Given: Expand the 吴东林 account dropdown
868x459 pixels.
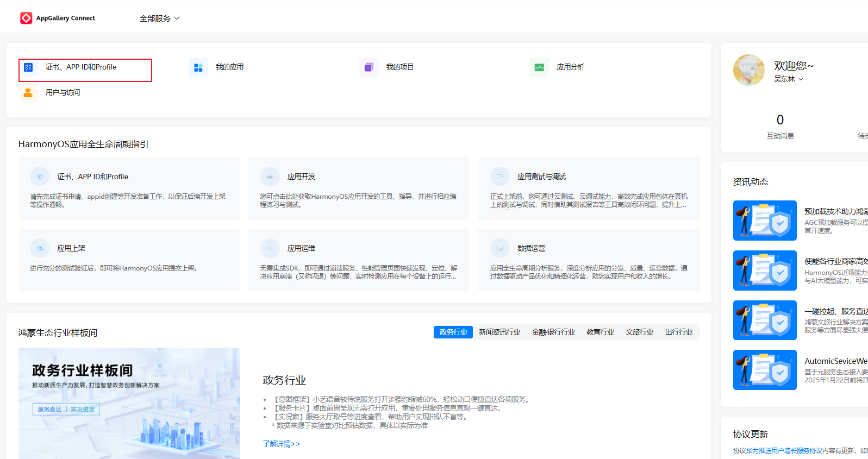Looking at the screenshot, I should [789, 79].
